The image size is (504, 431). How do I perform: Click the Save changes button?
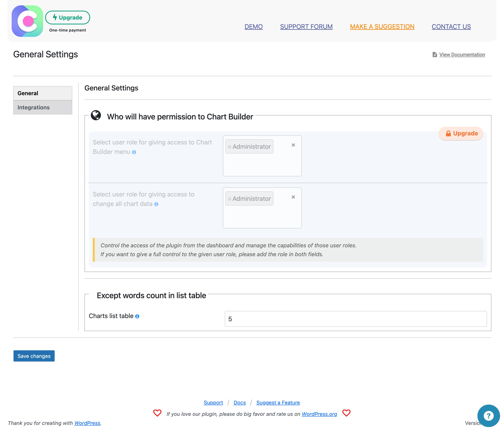tap(34, 356)
